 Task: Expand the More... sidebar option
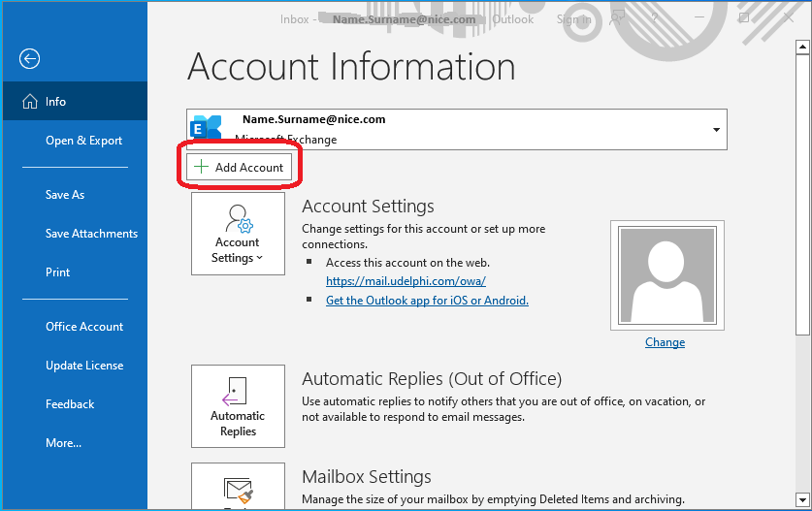pos(63,443)
